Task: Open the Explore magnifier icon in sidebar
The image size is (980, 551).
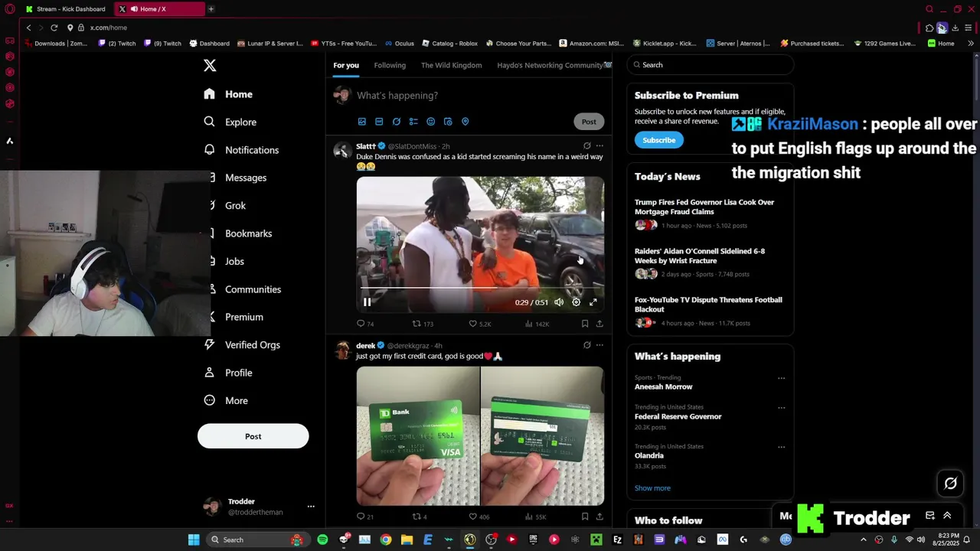Action: pos(209,122)
